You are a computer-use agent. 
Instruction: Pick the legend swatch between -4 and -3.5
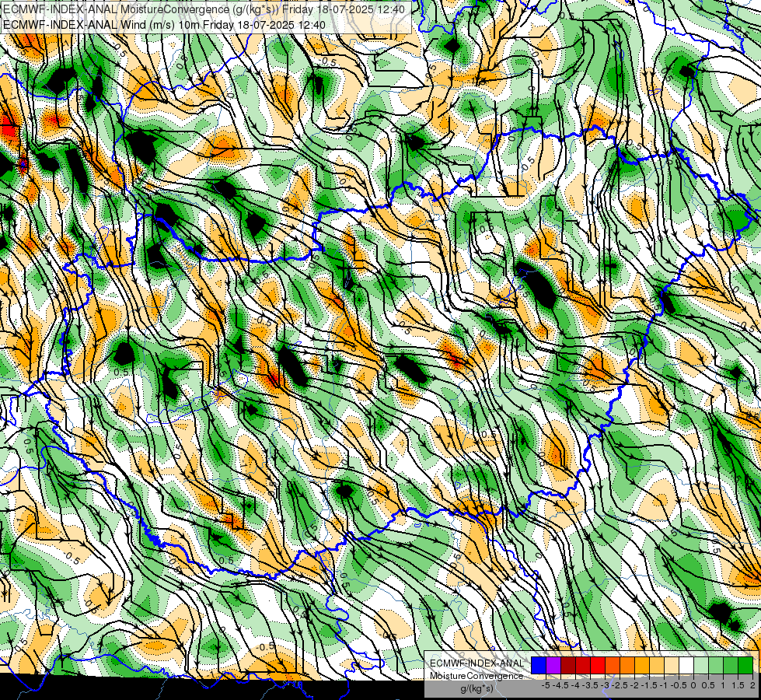point(583,665)
